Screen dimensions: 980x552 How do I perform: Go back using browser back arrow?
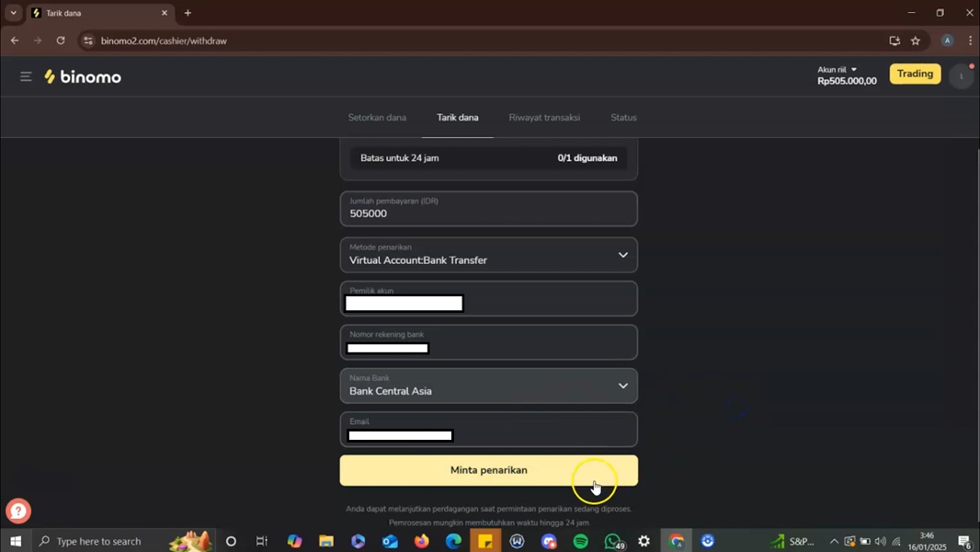tap(15, 40)
